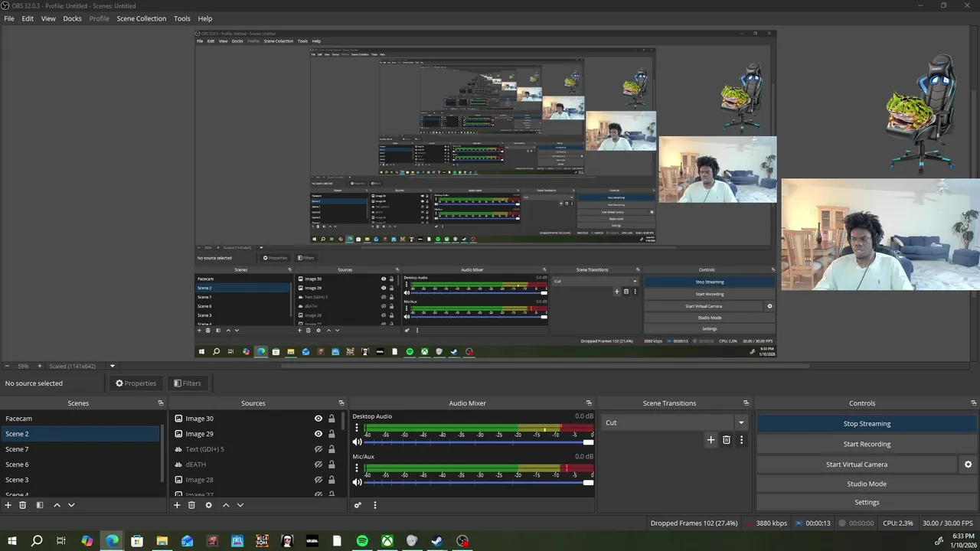Remove selected source with trash icon

pos(191,505)
